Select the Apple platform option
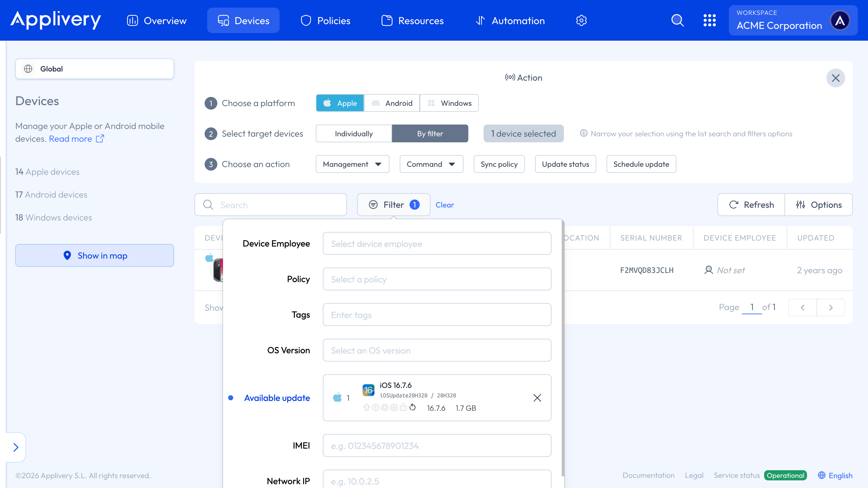Image resolution: width=868 pixels, height=488 pixels. pos(340,103)
